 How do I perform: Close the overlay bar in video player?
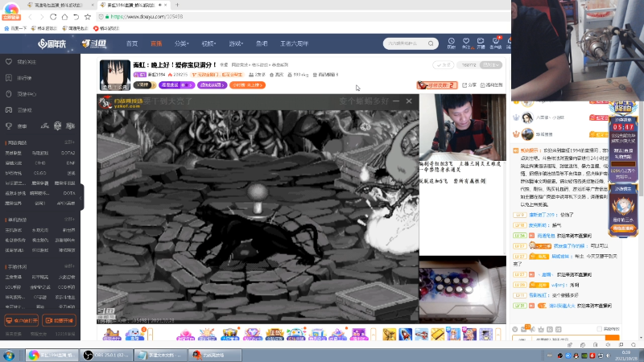pyautogui.click(x=409, y=101)
